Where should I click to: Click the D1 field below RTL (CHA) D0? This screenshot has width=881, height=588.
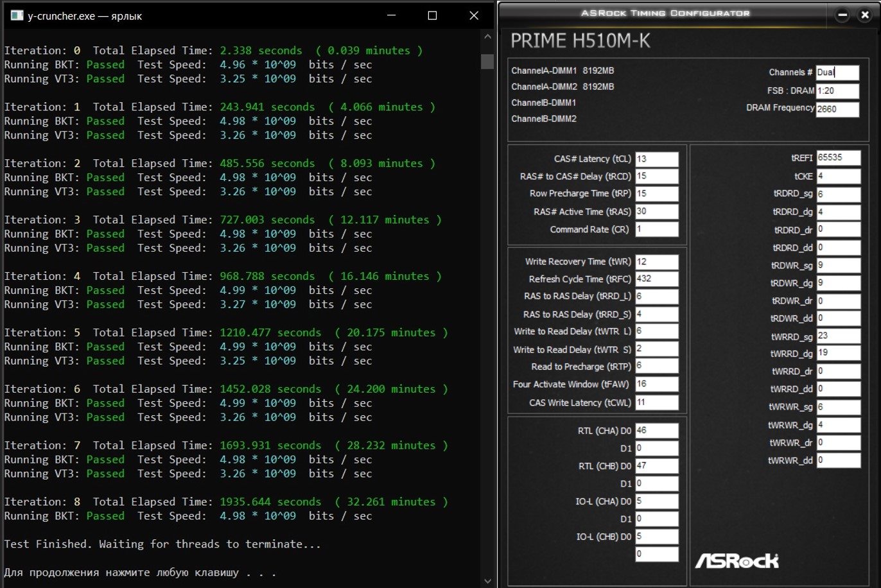(657, 449)
